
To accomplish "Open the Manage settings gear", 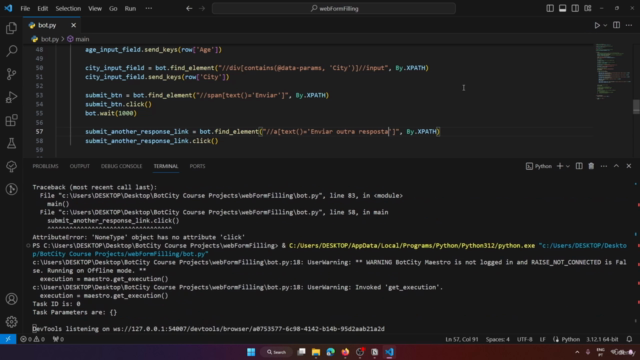I will (x=11, y=322).
